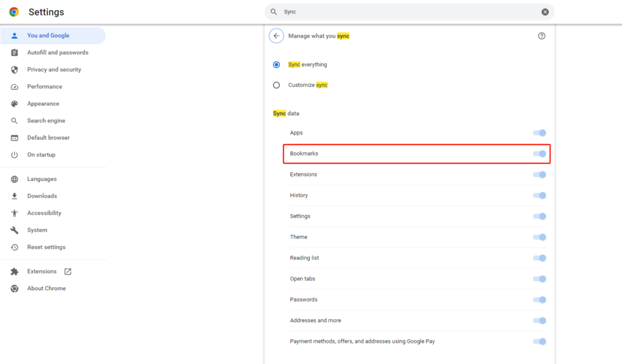Click the Languages globe icon

(x=15, y=179)
